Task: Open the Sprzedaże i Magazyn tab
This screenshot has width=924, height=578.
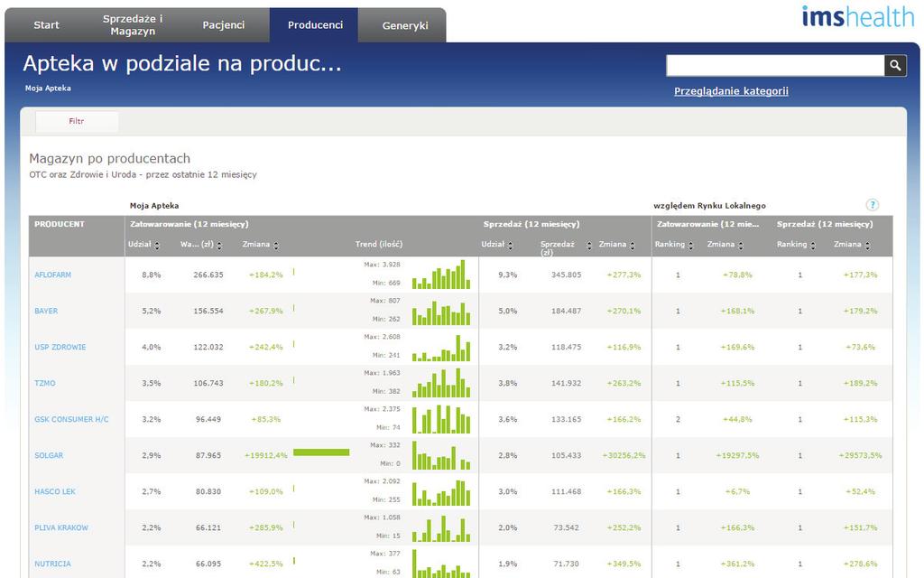Action: pos(133,24)
